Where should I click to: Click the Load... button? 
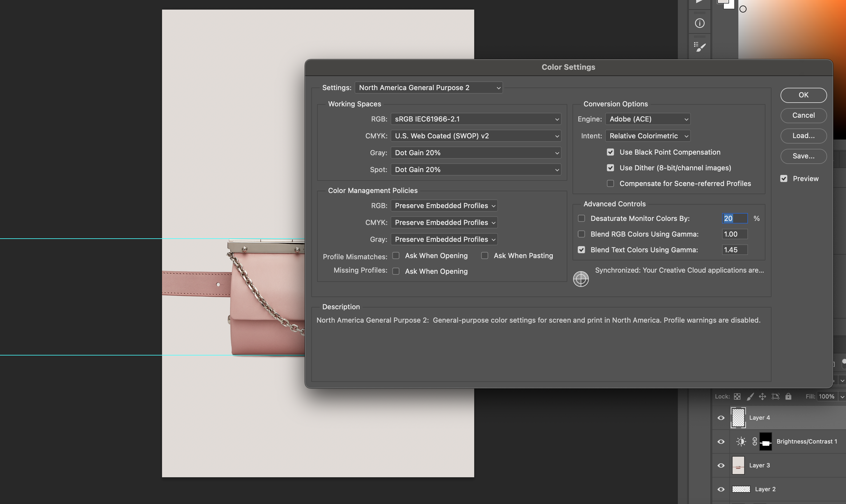(803, 136)
